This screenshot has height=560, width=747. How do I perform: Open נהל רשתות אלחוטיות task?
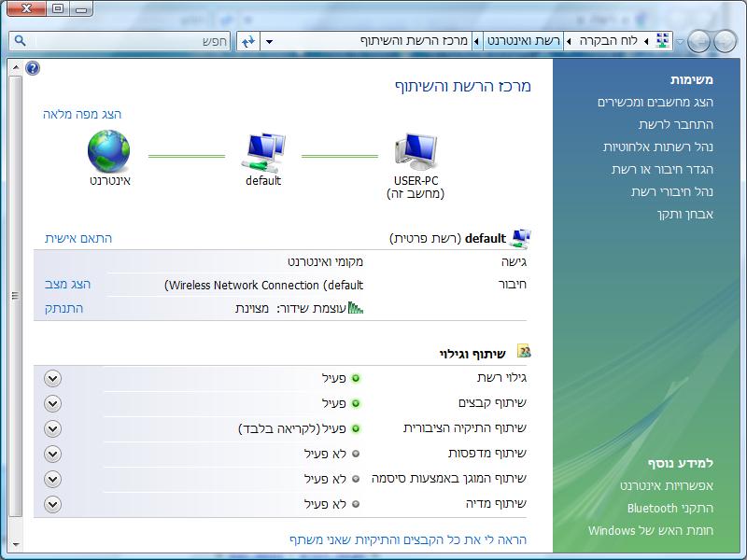click(x=658, y=147)
